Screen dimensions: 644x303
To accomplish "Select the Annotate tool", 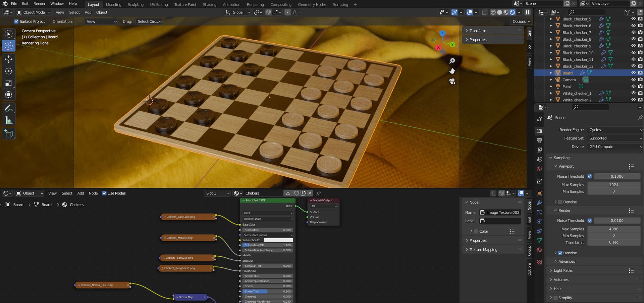I will click(x=9, y=109).
